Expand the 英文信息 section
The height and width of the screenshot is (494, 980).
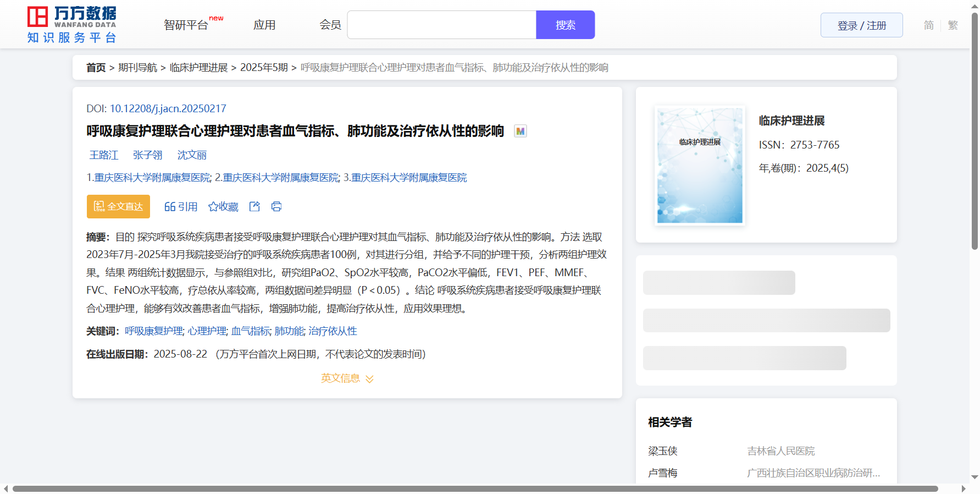[x=347, y=378]
